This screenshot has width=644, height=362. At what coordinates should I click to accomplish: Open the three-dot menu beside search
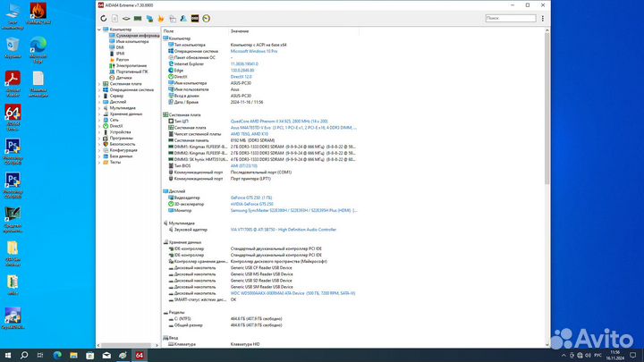(543, 19)
